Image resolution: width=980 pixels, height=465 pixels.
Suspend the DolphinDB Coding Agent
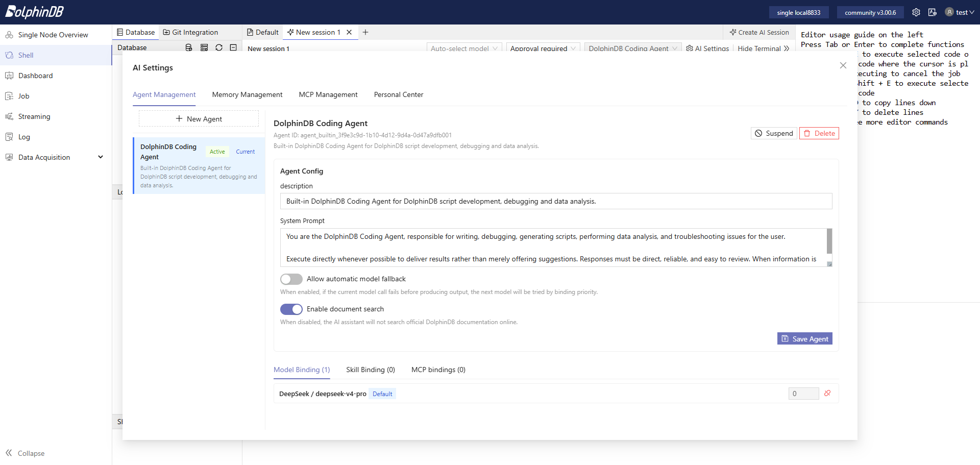(774, 133)
